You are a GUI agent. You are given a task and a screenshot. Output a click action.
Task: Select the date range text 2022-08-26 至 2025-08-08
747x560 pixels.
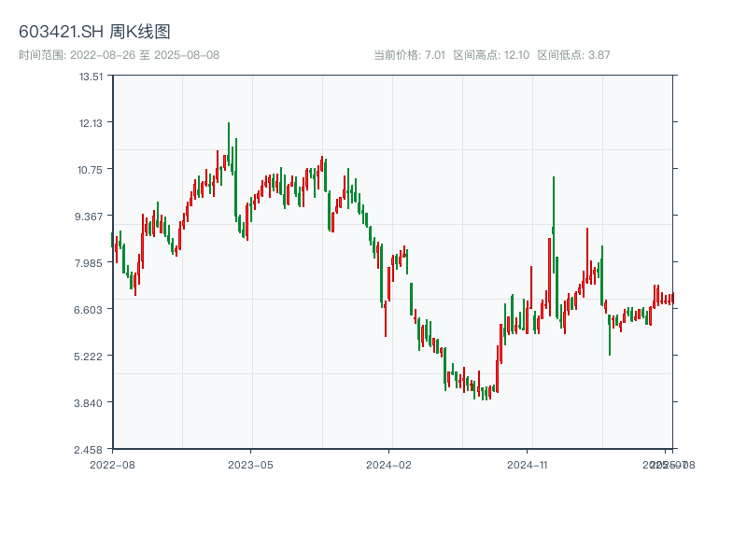145,55
